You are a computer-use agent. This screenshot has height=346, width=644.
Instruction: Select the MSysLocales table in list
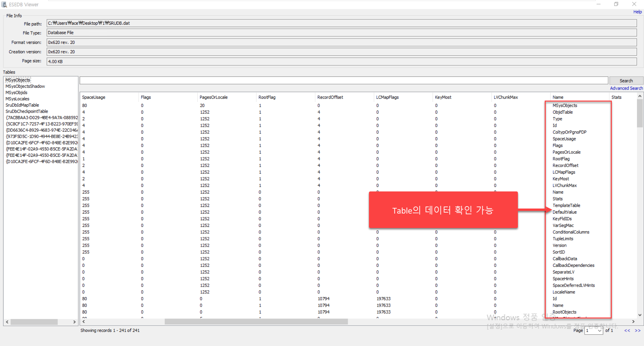coord(17,99)
